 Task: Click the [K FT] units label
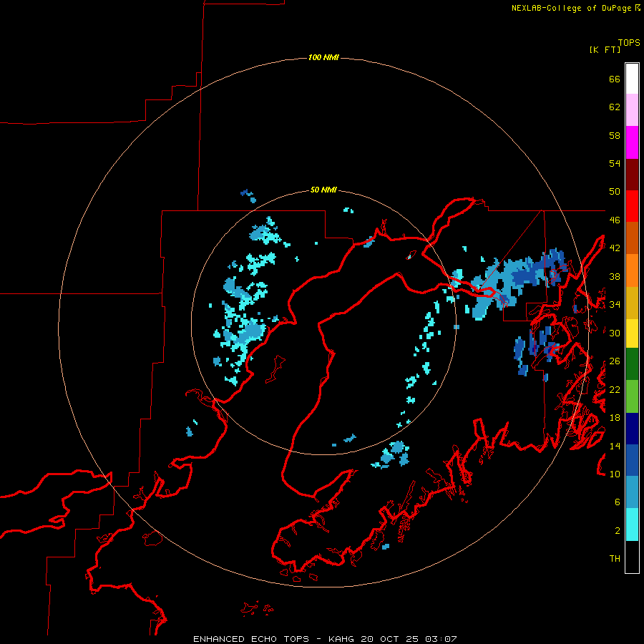(x=605, y=49)
